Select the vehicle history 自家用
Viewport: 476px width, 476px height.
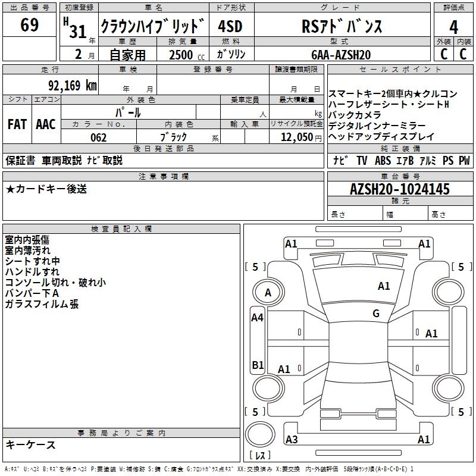tap(127, 55)
